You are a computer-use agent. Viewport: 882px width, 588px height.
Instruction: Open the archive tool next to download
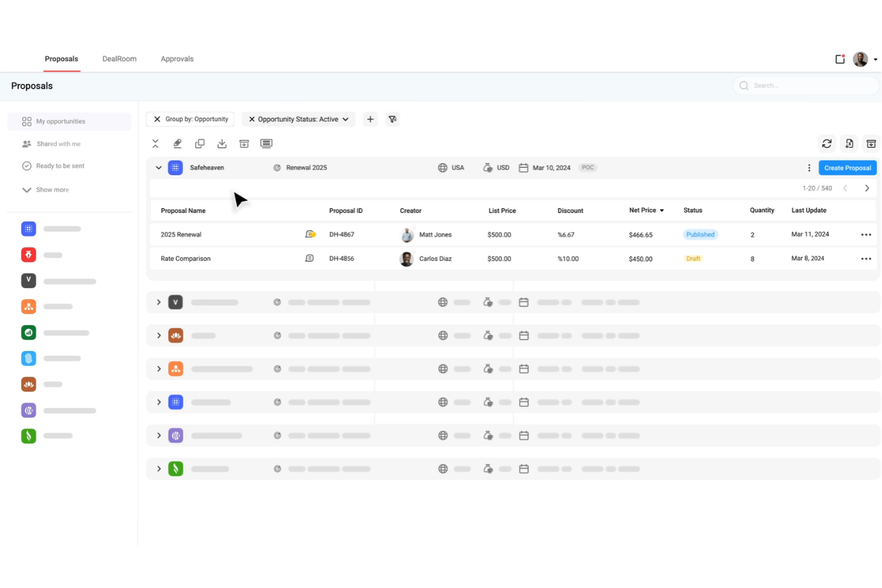point(244,143)
